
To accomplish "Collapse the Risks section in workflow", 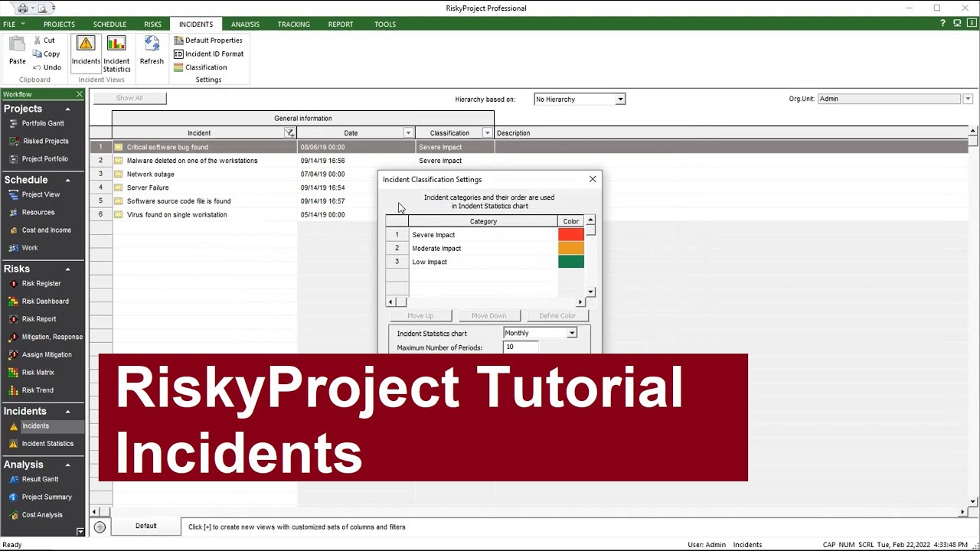I will point(67,269).
